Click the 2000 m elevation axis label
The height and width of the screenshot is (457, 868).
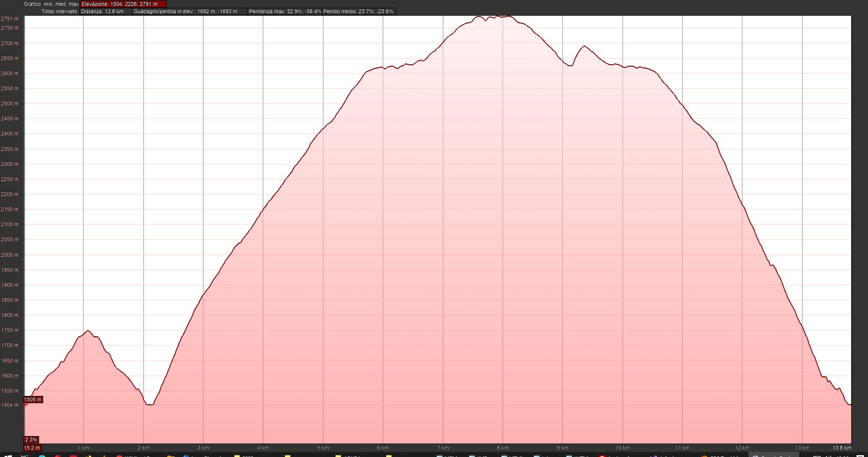[x=10, y=255]
